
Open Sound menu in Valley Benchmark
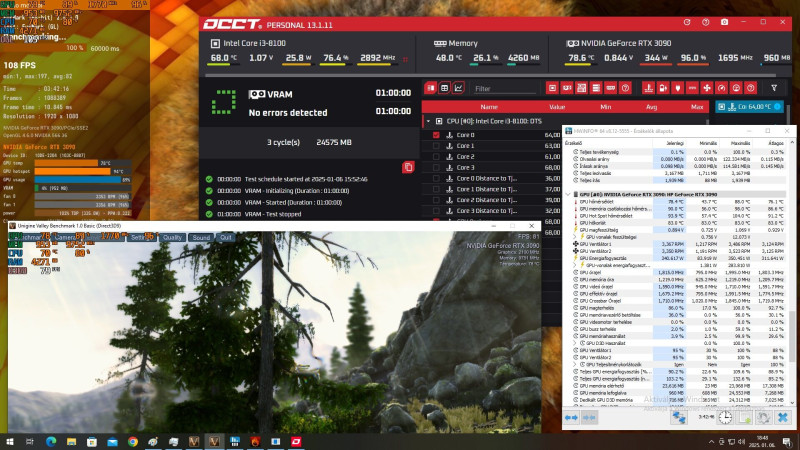(201, 238)
